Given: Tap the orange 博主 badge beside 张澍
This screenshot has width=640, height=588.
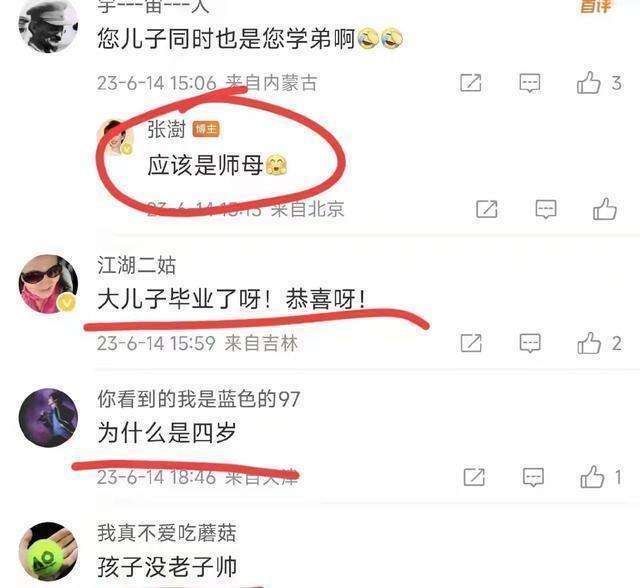Looking at the screenshot, I should click(206, 129).
